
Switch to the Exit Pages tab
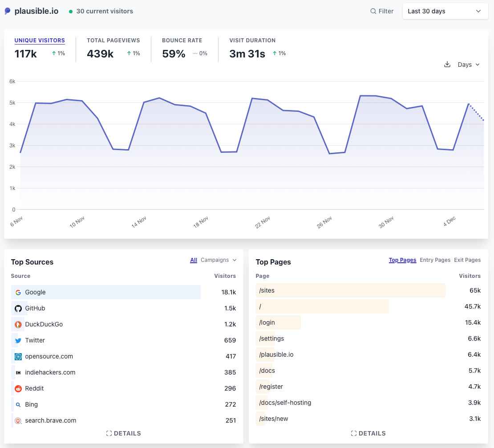pyautogui.click(x=467, y=260)
